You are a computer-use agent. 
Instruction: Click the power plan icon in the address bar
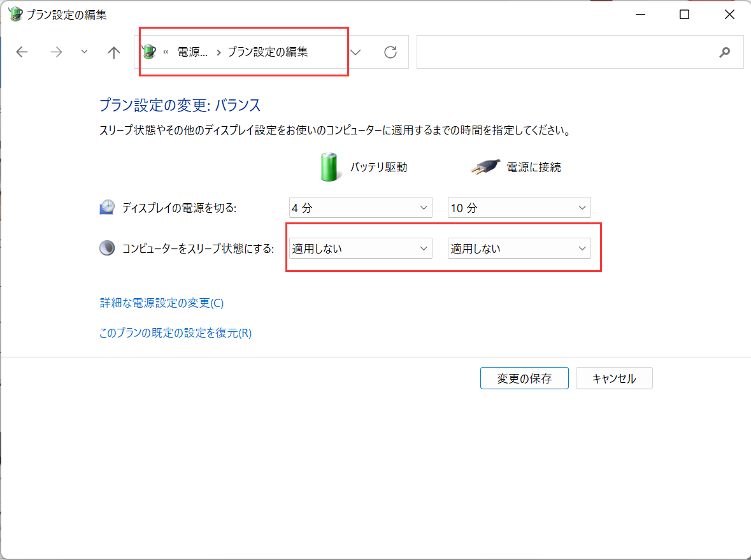(149, 52)
